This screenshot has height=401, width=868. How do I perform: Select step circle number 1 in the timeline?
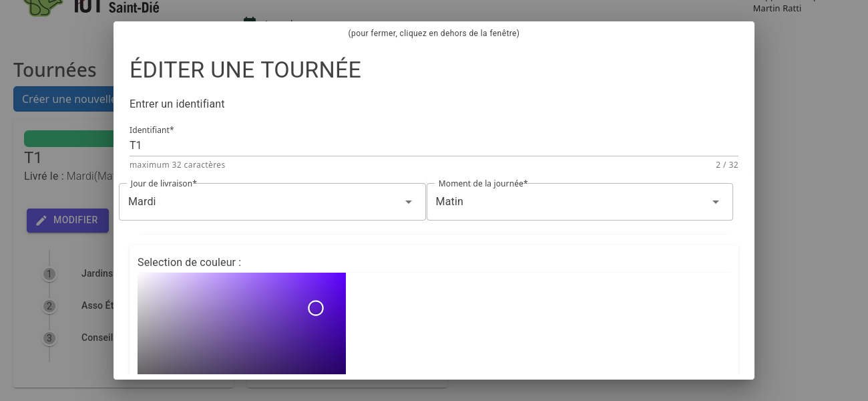[x=49, y=274]
